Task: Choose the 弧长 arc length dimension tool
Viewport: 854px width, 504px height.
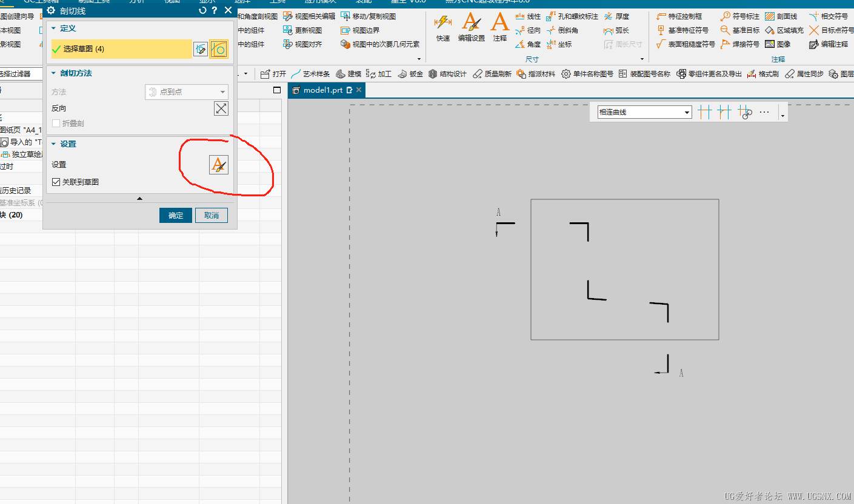Action: coord(616,30)
